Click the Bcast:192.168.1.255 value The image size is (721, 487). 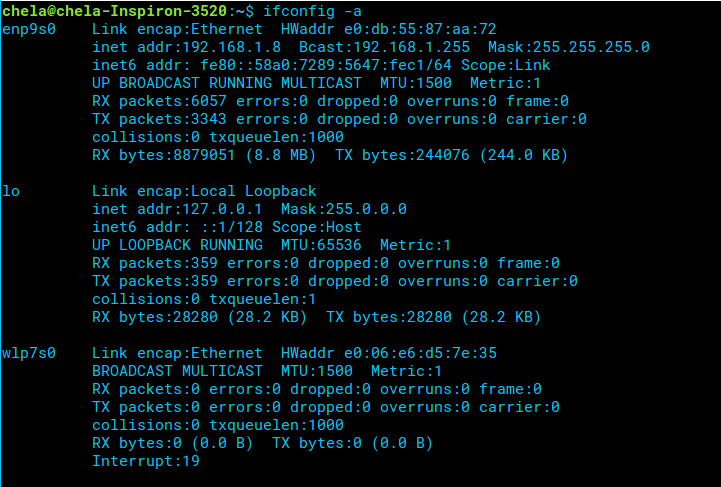click(384, 47)
